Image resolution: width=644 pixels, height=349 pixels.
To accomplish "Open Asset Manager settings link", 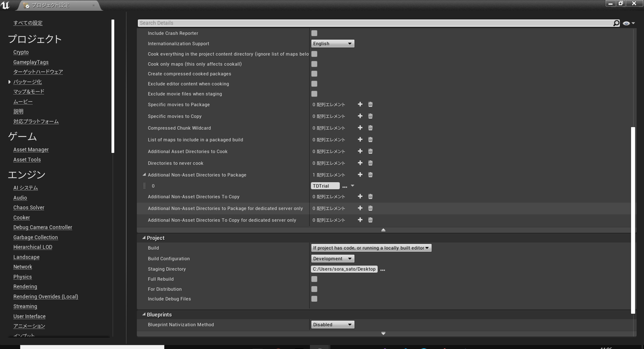I will tap(31, 150).
